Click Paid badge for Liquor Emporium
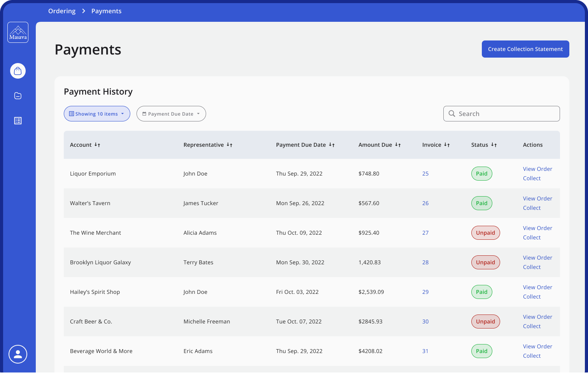Viewport: 588px width, 383px height. [x=482, y=174]
